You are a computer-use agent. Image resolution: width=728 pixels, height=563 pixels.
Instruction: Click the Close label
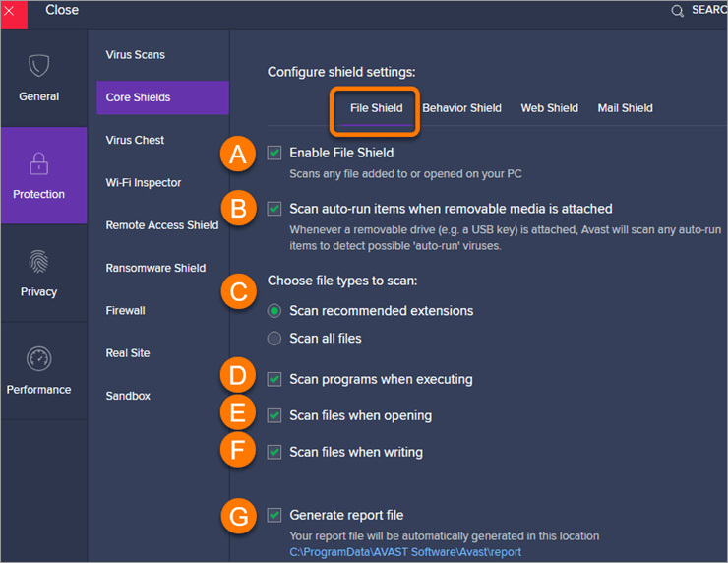click(62, 10)
